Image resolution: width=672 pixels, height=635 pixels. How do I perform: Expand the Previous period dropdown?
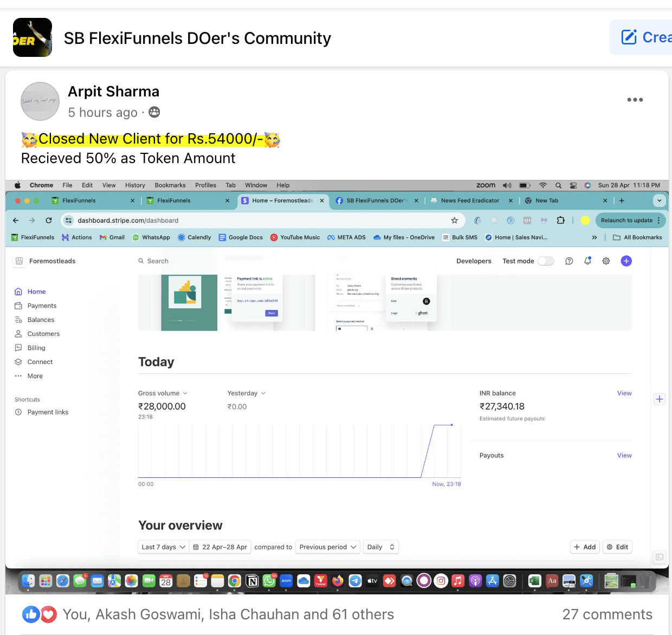[327, 547]
